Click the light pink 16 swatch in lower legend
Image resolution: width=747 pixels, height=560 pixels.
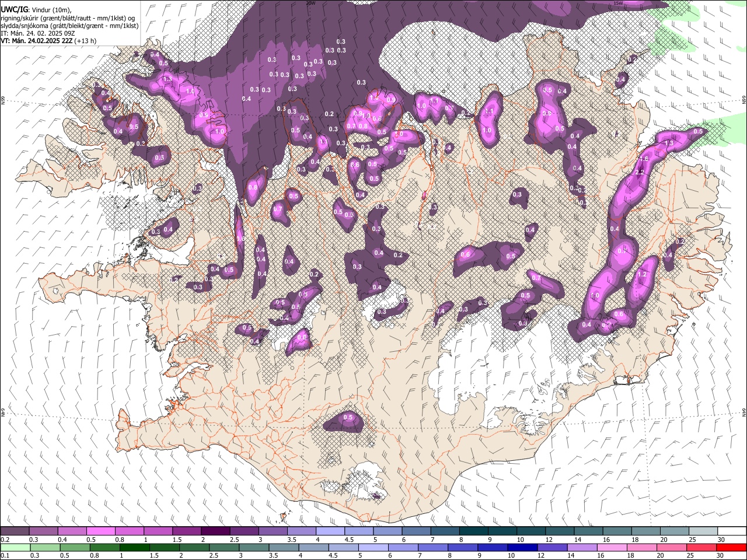[x=612, y=547]
